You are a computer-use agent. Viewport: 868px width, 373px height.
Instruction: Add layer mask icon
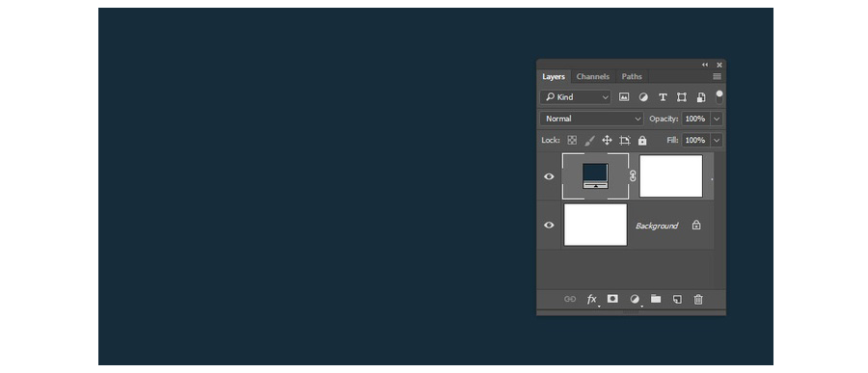[x=612, y=299]
